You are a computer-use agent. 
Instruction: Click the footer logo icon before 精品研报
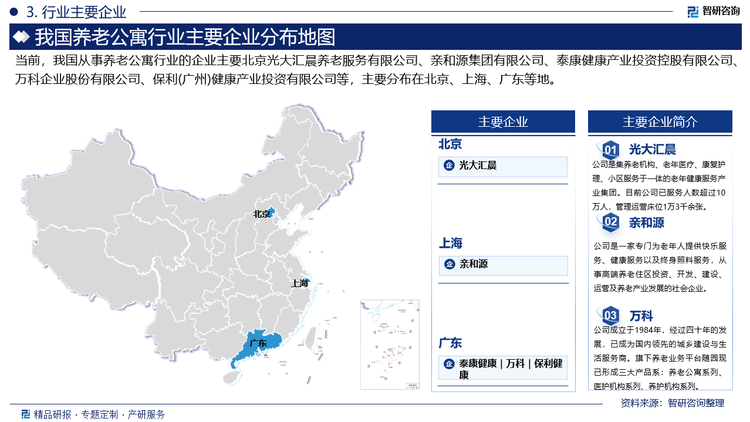click(26, 414)
